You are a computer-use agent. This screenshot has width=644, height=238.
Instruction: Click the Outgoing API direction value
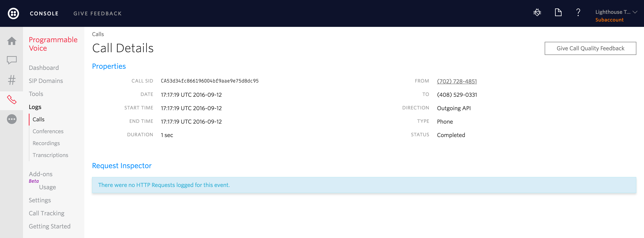click(454, 108)
